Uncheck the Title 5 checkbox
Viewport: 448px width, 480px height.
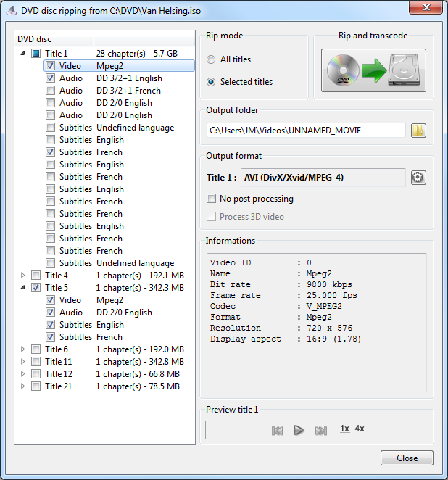pos(36,287)
